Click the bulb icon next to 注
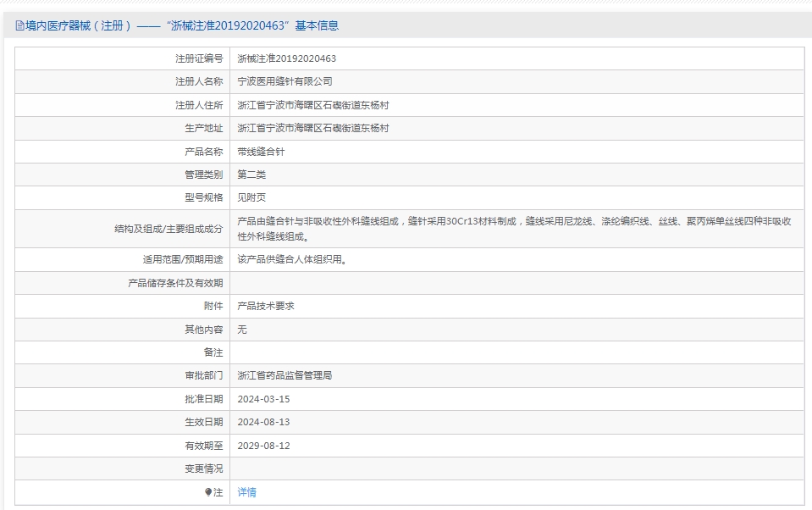This screenshot has width=812, height=510. coord(208,492)
